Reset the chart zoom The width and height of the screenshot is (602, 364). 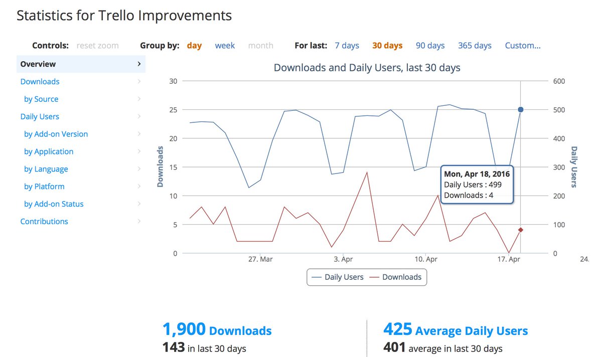(x=97, y=46)
